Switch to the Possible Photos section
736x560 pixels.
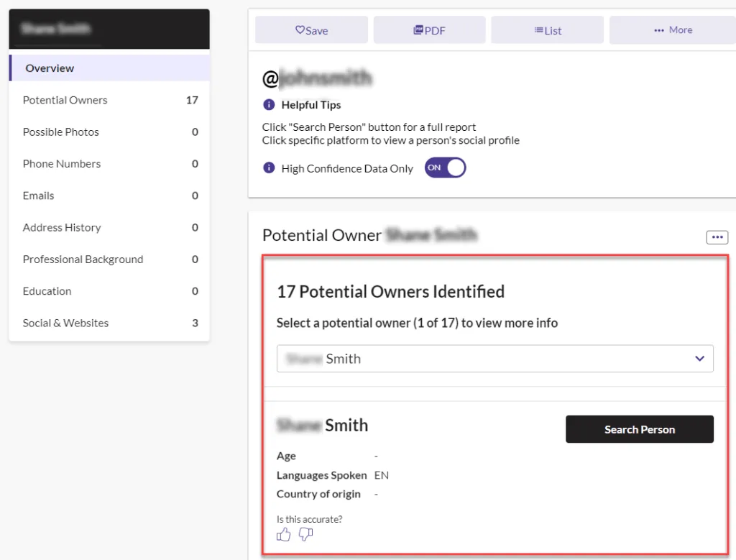tap(60, 132)
